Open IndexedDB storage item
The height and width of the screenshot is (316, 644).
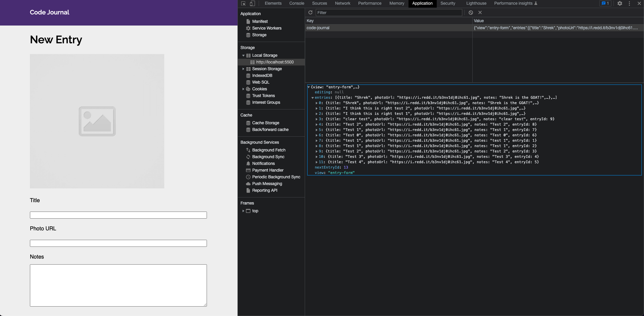coord(262,76)
